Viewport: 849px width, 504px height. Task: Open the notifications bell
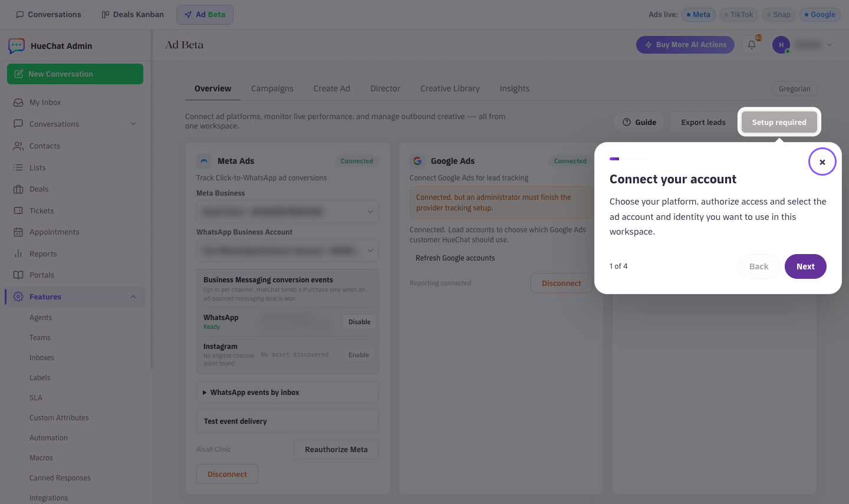(x=752, y=45)
